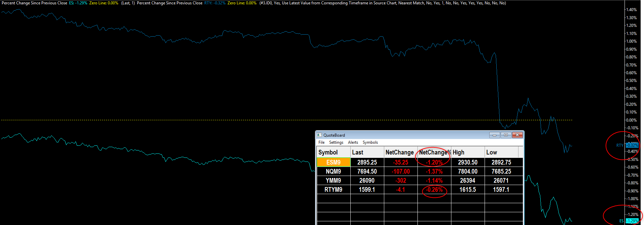644x225 pixels.
Task: Select the RTYM9 symbol row
Action: pos(334,189)
